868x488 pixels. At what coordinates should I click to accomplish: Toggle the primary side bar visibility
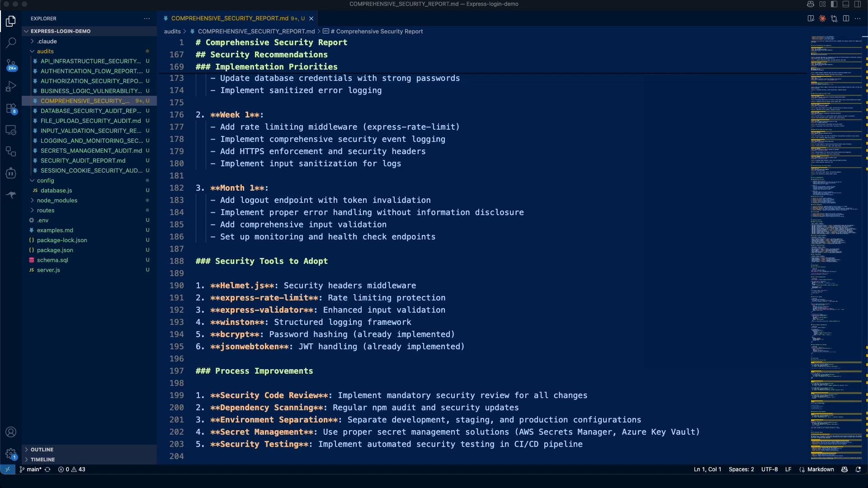(834, 4)
